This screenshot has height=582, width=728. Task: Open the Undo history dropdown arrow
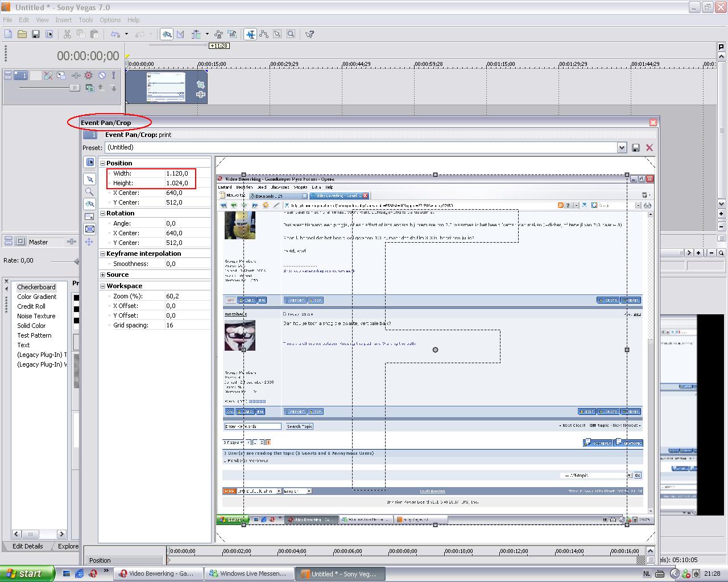(126, 34)
